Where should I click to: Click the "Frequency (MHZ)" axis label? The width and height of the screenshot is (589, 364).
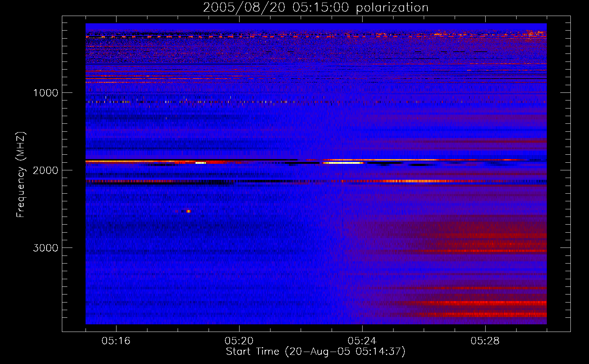21,175
